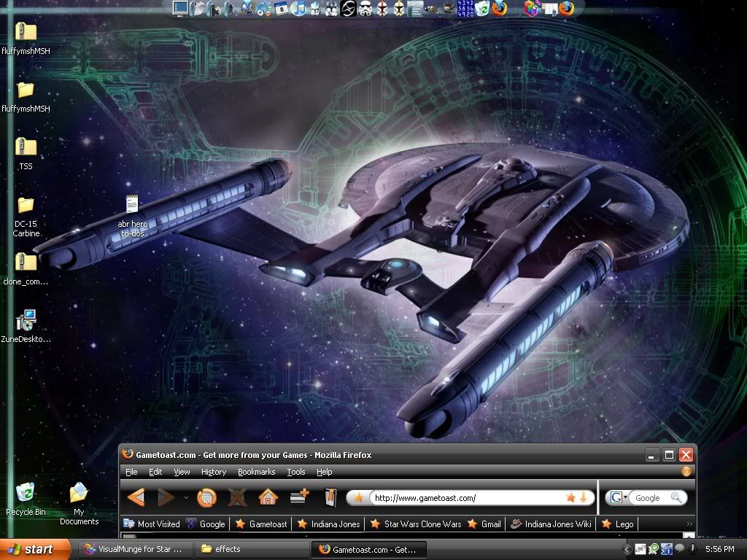Select the abr hero to-dos text file

(x=132, y=216)
